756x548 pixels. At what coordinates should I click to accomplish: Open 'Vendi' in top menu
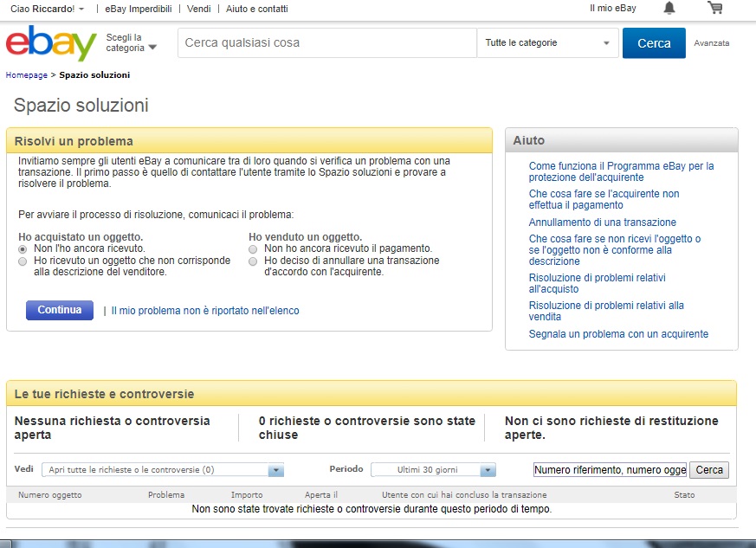198,9
